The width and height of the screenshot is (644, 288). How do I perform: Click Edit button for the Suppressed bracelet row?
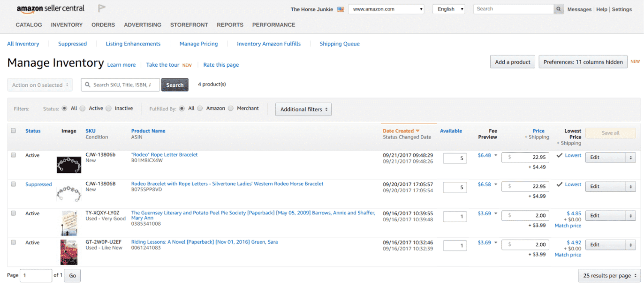click(x=606, y=187)
